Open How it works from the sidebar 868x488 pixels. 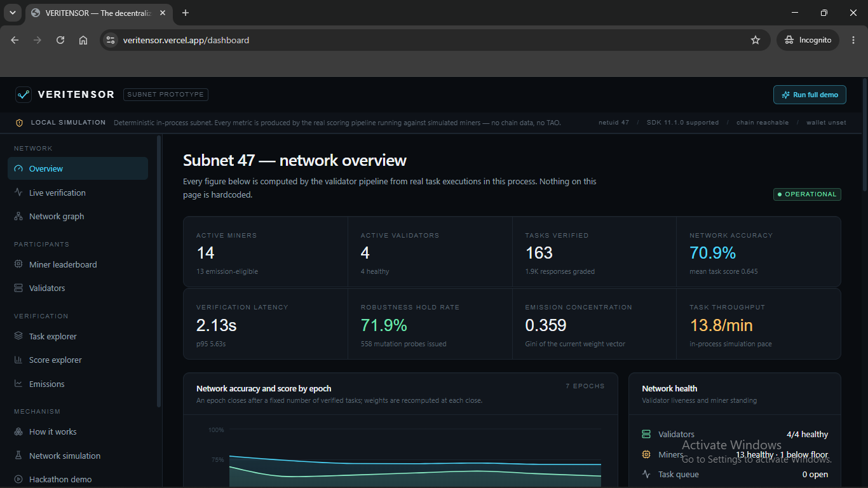78,431
